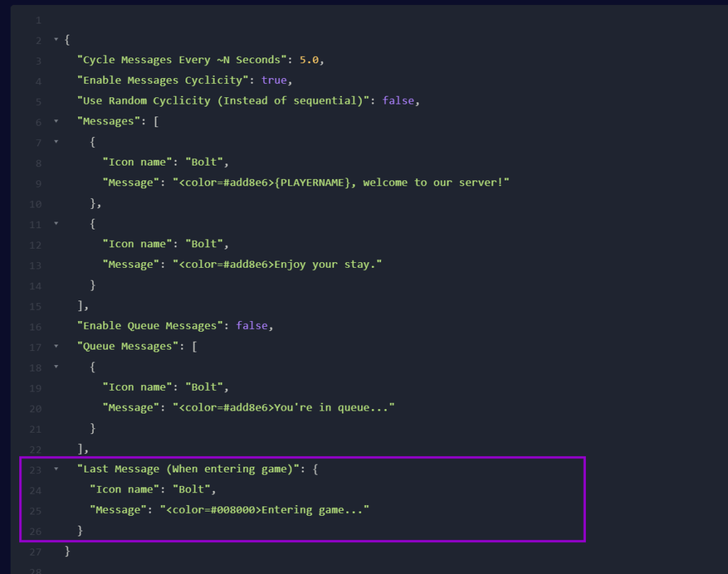Screen dimensions: 728x574
Task: Click the false value of Use Random Cyclicity
Action: (398, 101)
